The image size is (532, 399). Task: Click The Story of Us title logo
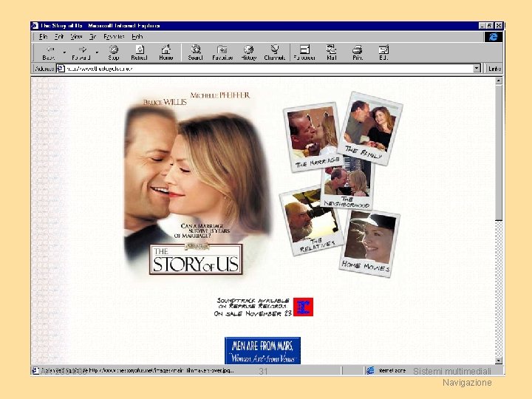tap(196, 259)
